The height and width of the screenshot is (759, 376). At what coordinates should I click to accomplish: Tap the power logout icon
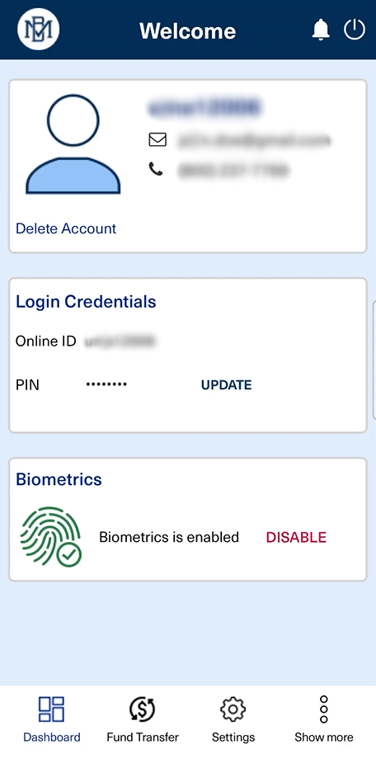(x=354, y=30)
